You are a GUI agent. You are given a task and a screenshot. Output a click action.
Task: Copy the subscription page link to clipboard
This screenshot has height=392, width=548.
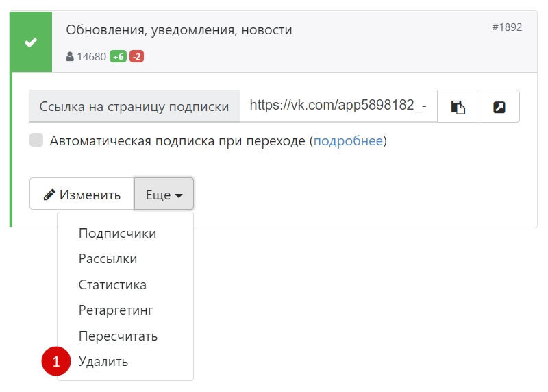458,106
